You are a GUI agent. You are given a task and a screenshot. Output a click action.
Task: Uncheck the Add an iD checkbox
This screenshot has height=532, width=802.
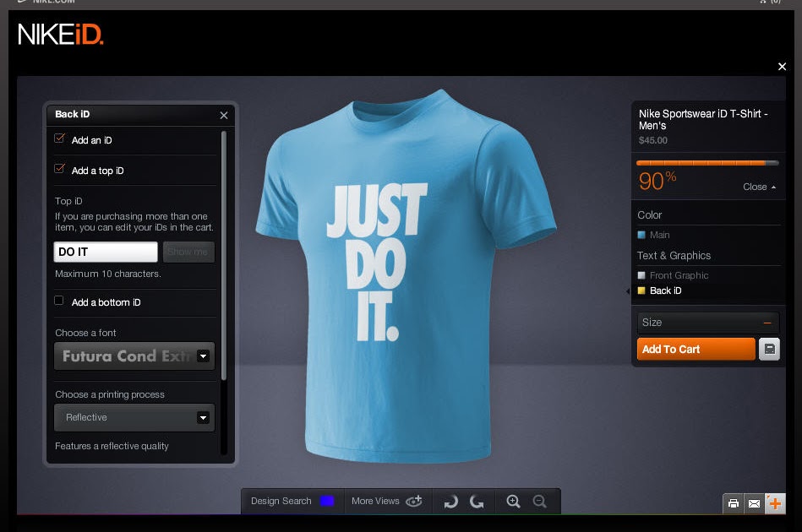[59, 138]
